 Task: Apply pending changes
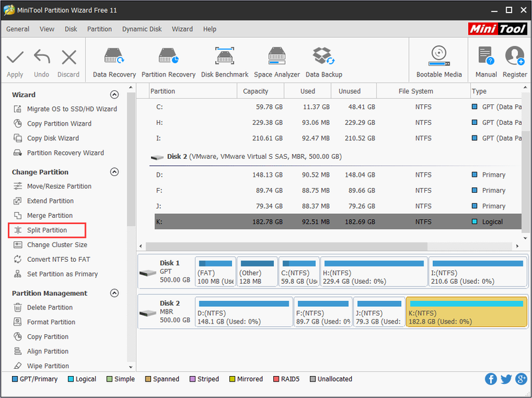pos(15,63)
